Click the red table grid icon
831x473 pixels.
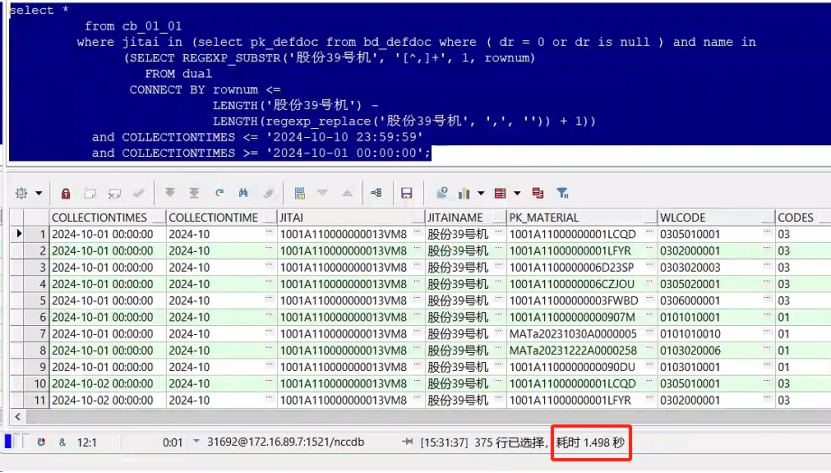500,193
